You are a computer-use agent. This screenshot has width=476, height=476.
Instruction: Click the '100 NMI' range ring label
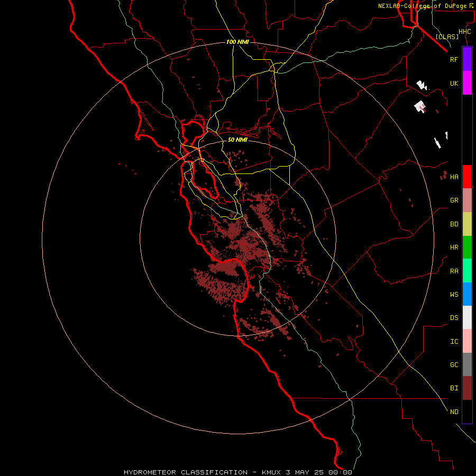click(237, 42)
